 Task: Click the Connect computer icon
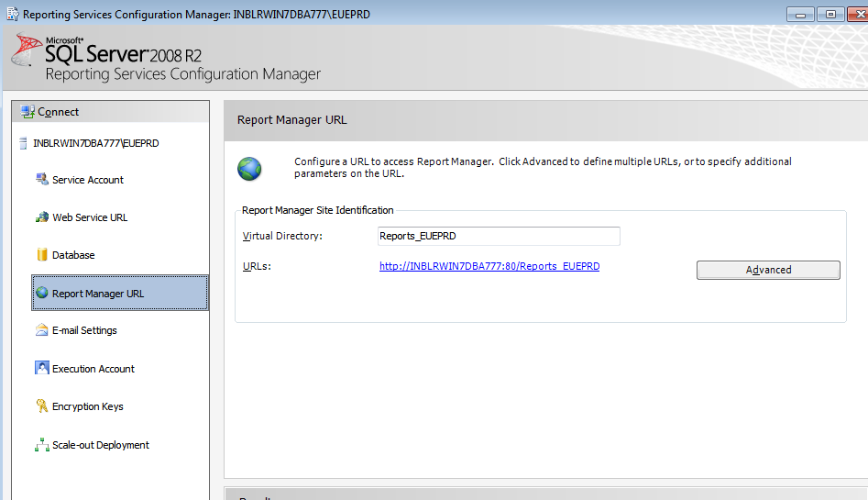27,111
